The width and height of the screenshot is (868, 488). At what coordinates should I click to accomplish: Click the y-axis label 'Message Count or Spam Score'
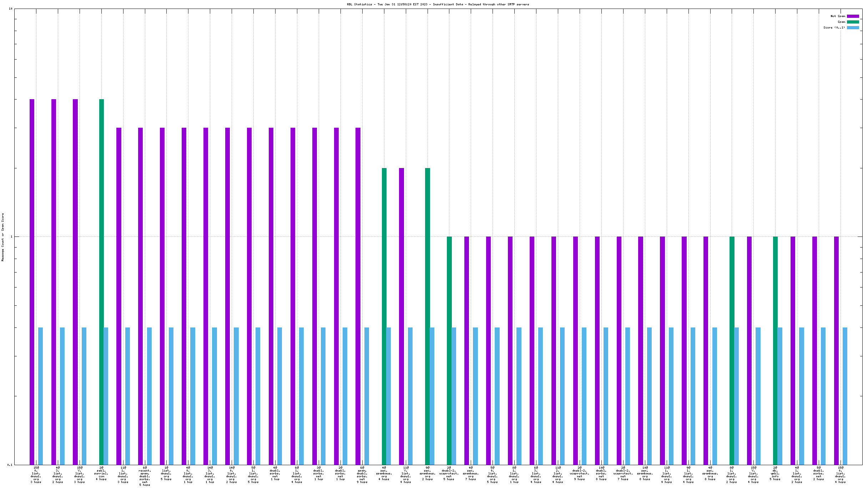point(3,237)
